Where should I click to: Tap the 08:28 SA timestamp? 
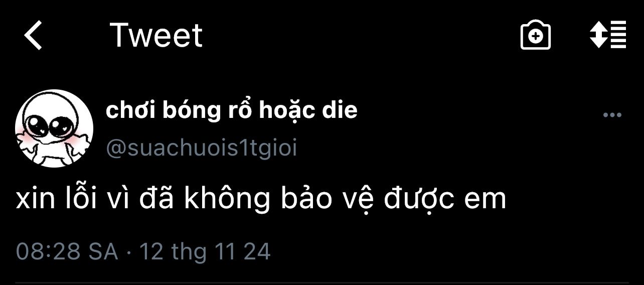67,251
